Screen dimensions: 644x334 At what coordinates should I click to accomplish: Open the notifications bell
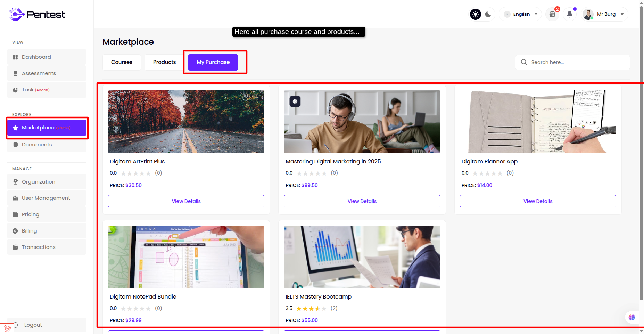570,14
